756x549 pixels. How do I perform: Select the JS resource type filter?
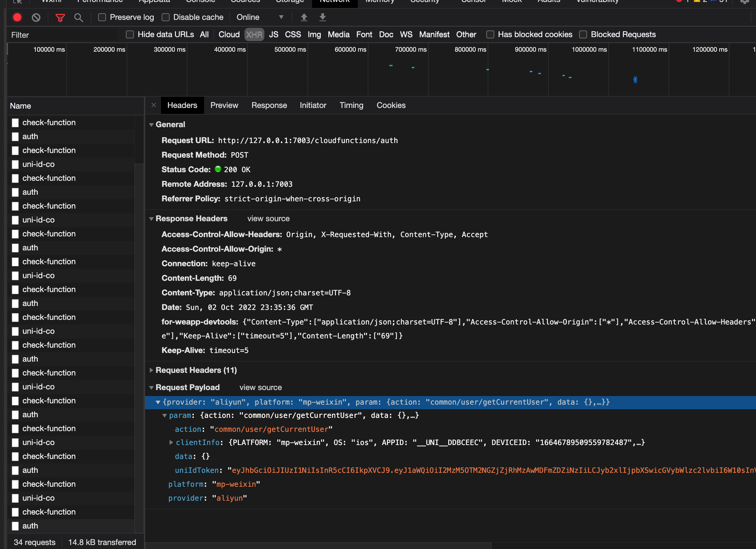click(x=273, y=35)
